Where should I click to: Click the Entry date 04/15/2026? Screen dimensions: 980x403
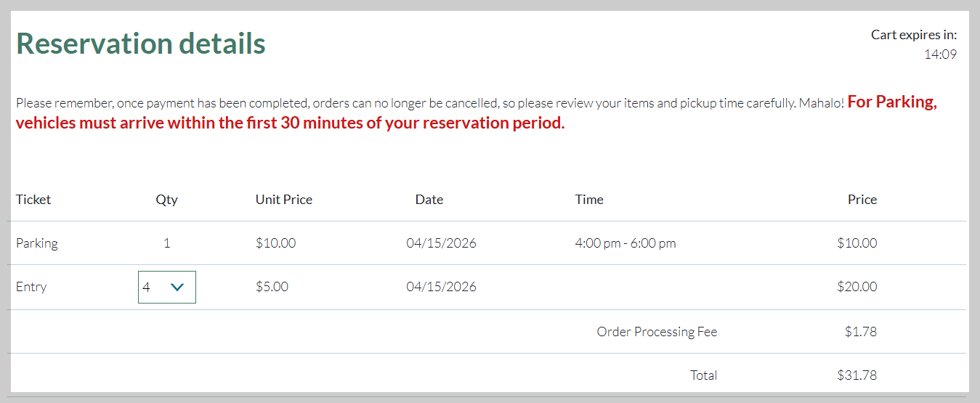[x=442, y=287]
